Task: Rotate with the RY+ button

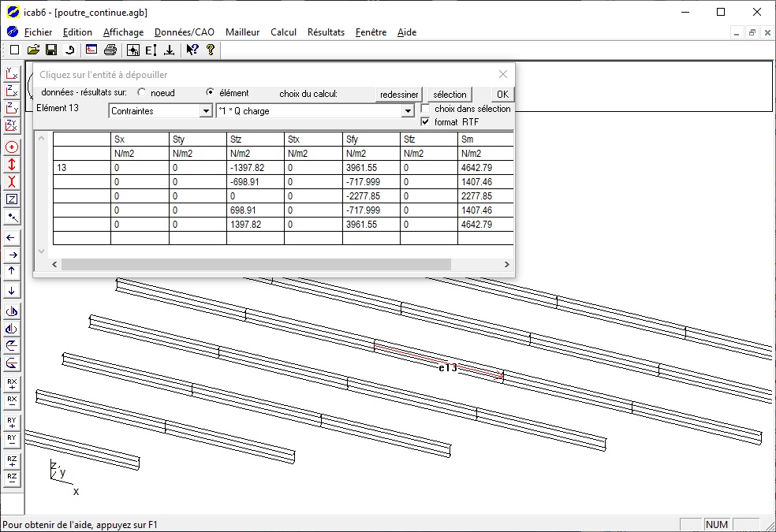Action: pos(12,422)
